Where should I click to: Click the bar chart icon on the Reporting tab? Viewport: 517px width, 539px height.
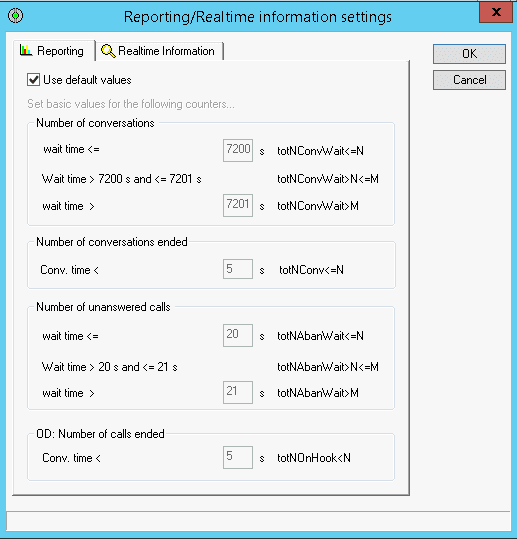pyautogui.click(x=26, y=51)
